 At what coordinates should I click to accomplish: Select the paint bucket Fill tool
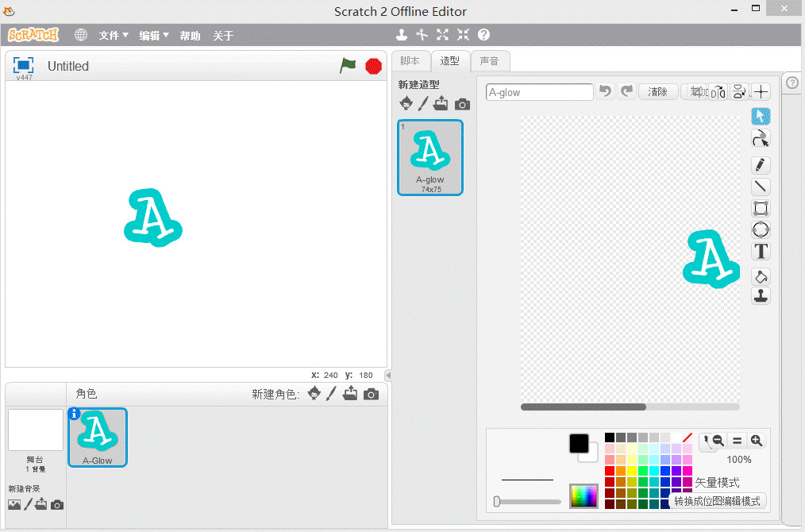(761, 277)
